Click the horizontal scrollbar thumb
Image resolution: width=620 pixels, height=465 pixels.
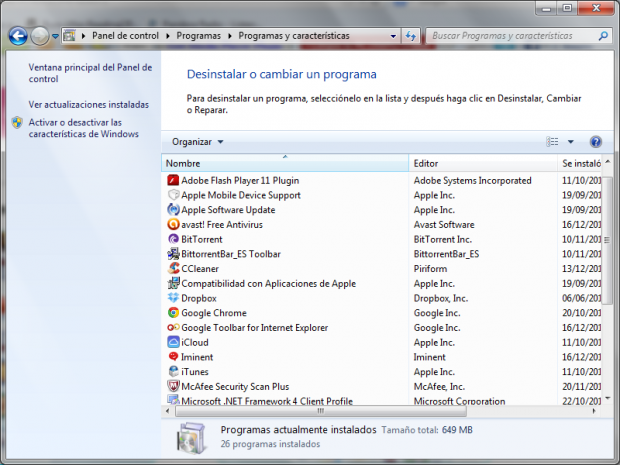tap(321, 411)
